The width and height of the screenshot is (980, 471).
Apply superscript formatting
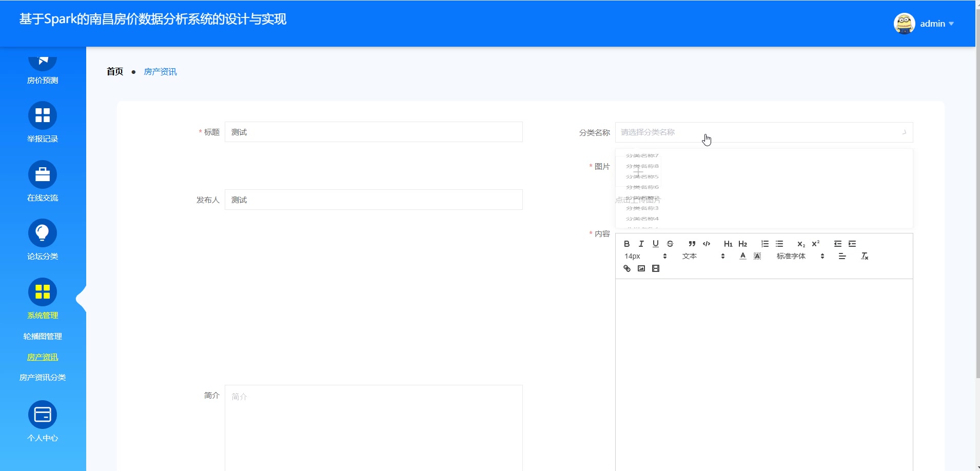[815, 244]
